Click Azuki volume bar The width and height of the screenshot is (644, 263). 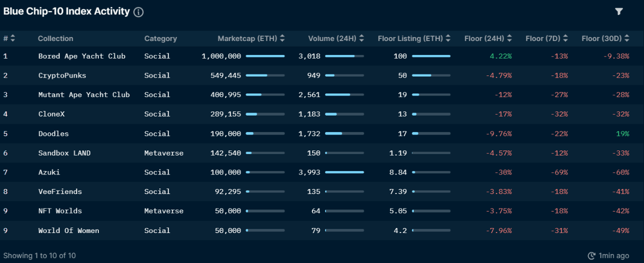click(x=344, y=172)
